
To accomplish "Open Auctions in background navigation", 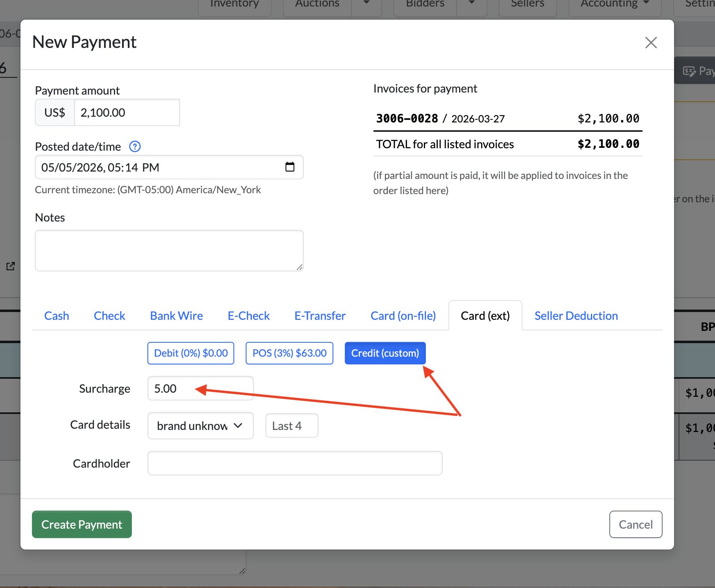I will 317,5.
